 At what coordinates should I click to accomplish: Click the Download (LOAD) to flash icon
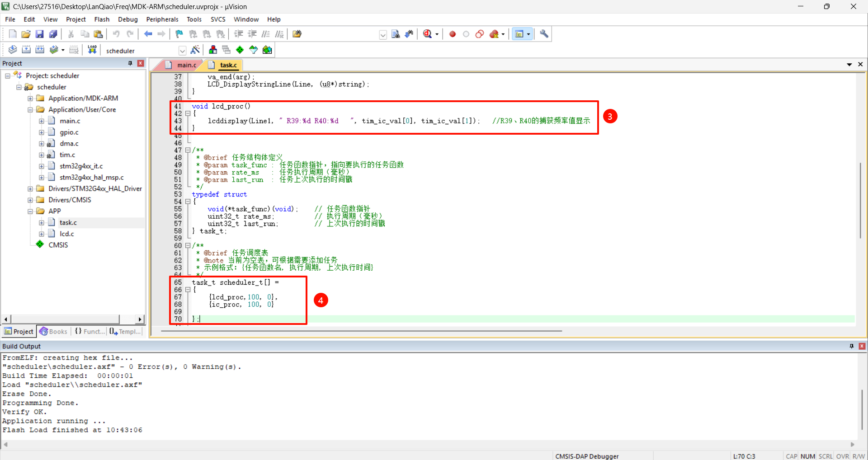click(92, 50)
